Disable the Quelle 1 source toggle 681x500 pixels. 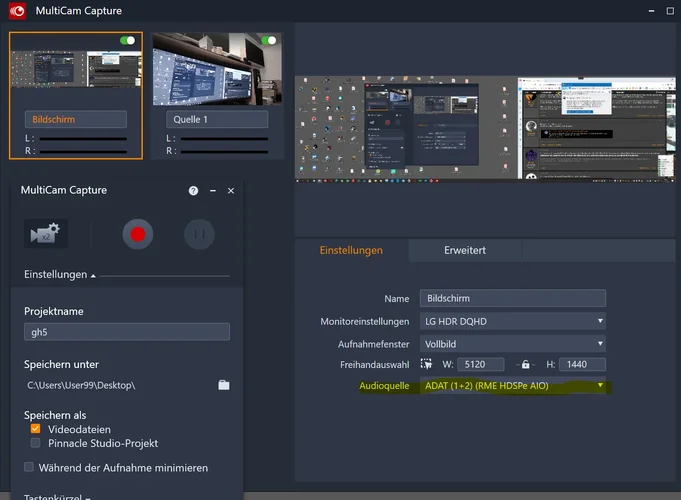[x=268, y=41]
